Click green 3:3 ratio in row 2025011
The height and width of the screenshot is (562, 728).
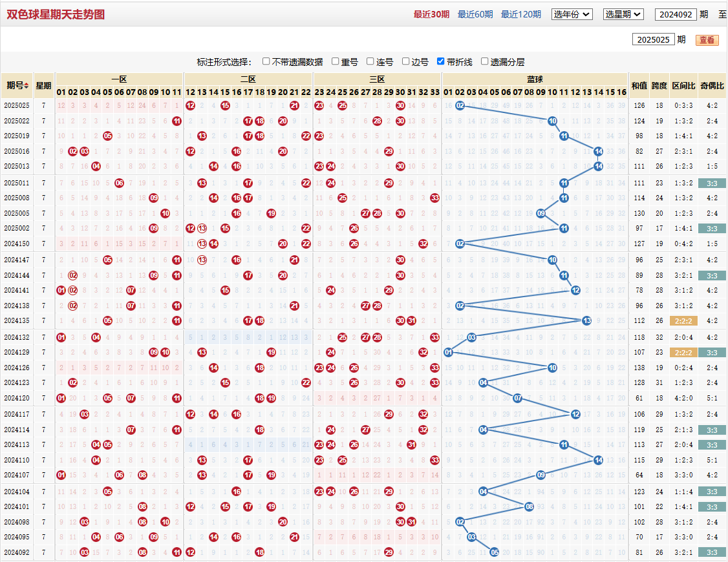click(712, 183)
